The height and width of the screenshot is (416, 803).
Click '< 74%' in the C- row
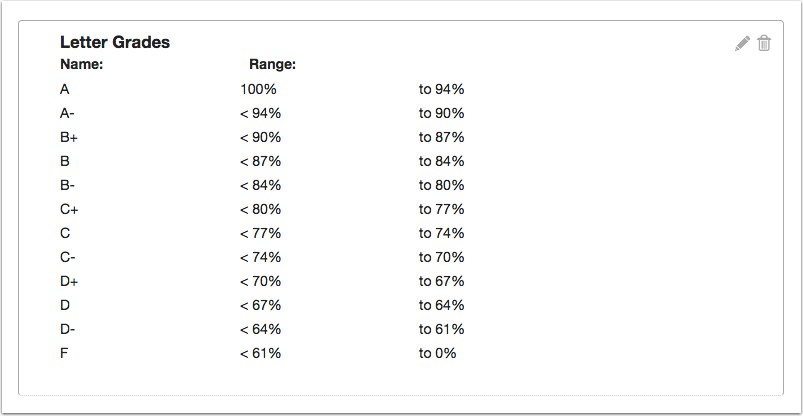(260, 257)
